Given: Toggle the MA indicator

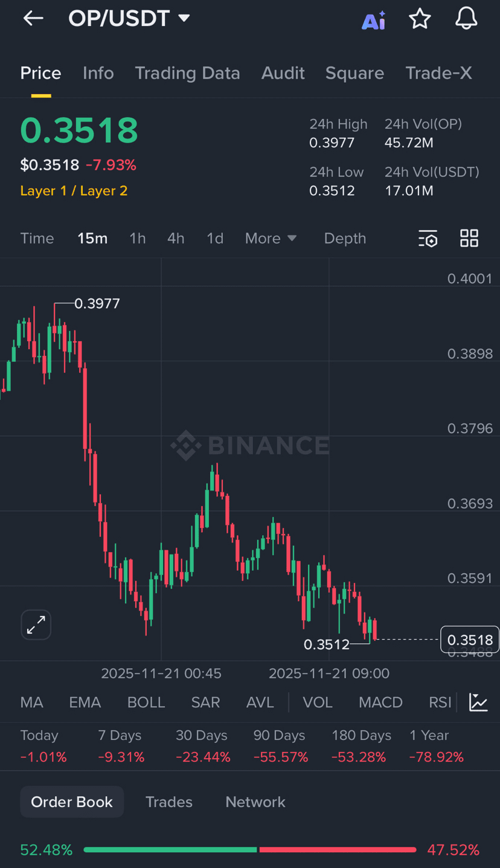Looking at the screenshot, I should (x=31, y=702).
